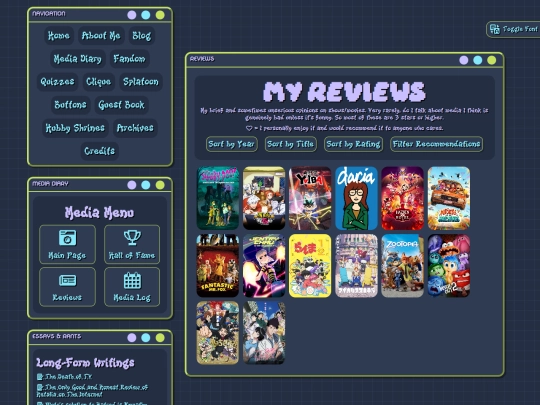Click the cyan dot in Navigation window
The width and height of the screenshot is (540, 405).
pos(146,15)
